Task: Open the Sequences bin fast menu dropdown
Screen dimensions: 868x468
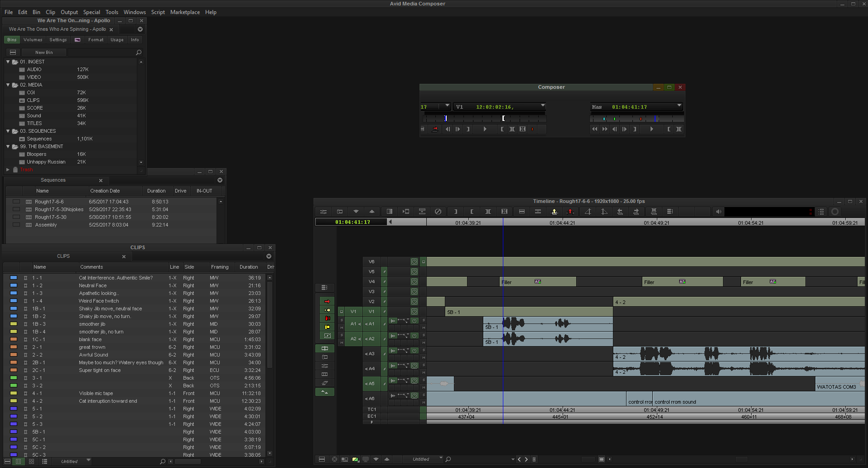Action: pos(220,180)
